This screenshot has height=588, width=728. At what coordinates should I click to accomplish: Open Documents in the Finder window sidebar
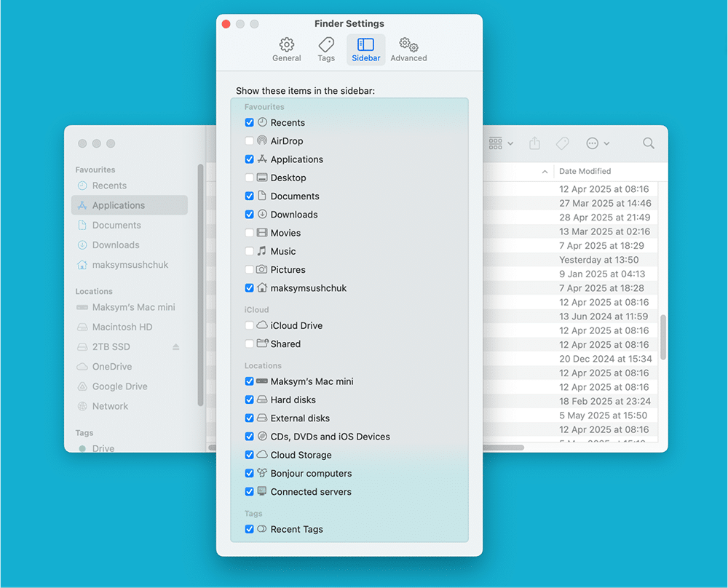[129, 225]
